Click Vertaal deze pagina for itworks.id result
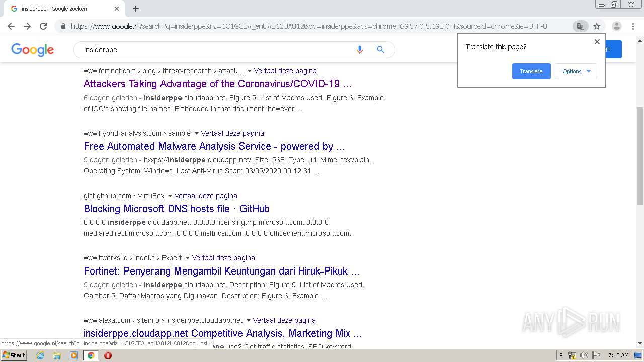The height and width of the screenshot is (362, 644). click(223, 258)
